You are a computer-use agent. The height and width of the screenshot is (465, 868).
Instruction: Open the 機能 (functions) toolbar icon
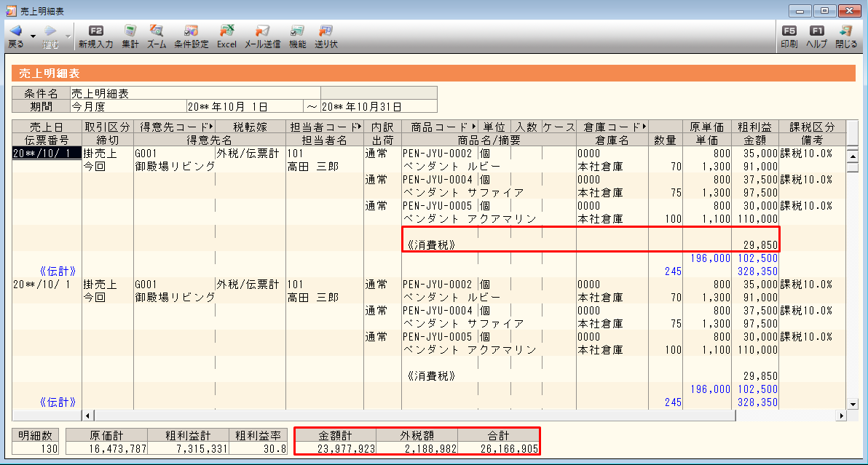tap(296, 35)
